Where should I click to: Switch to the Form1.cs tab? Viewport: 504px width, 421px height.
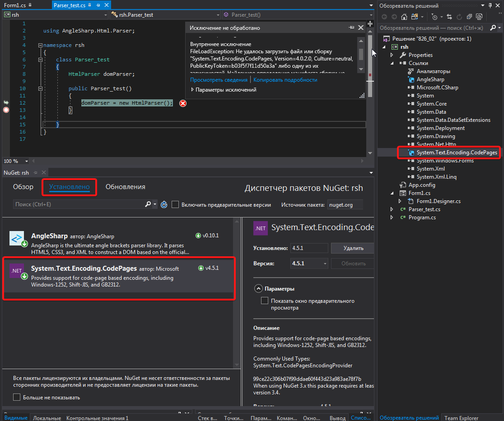(15, 5)
